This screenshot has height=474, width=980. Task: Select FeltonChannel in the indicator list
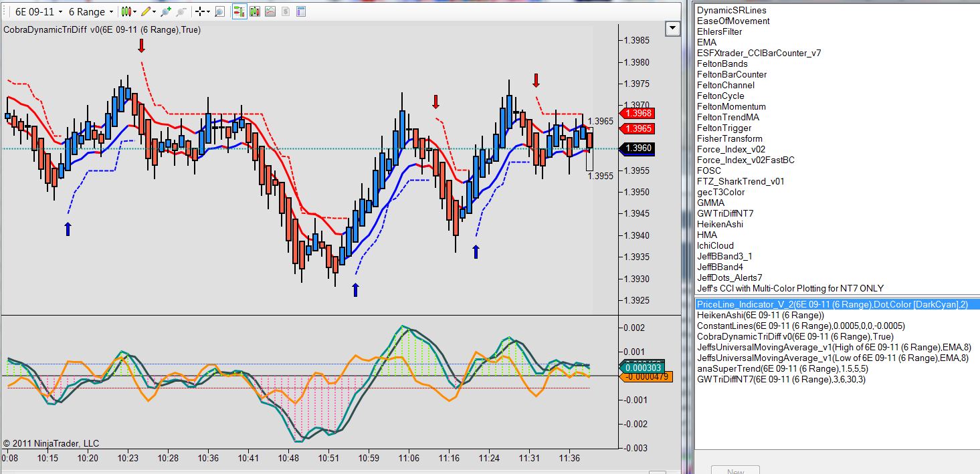726,85
